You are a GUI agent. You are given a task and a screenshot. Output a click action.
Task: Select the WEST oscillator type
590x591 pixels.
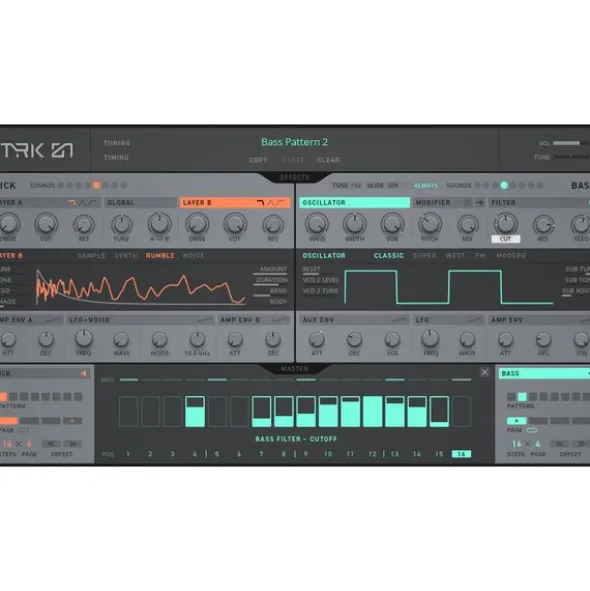pyautogui.click(x=455, y=256)
